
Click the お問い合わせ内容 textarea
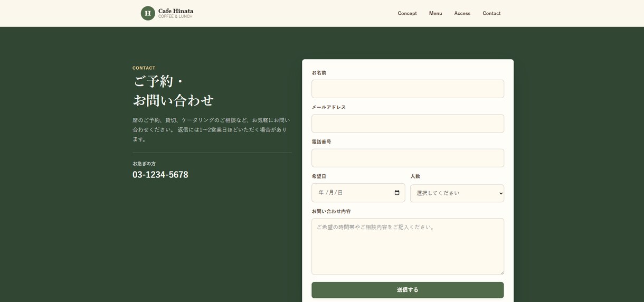coord(408,247)
